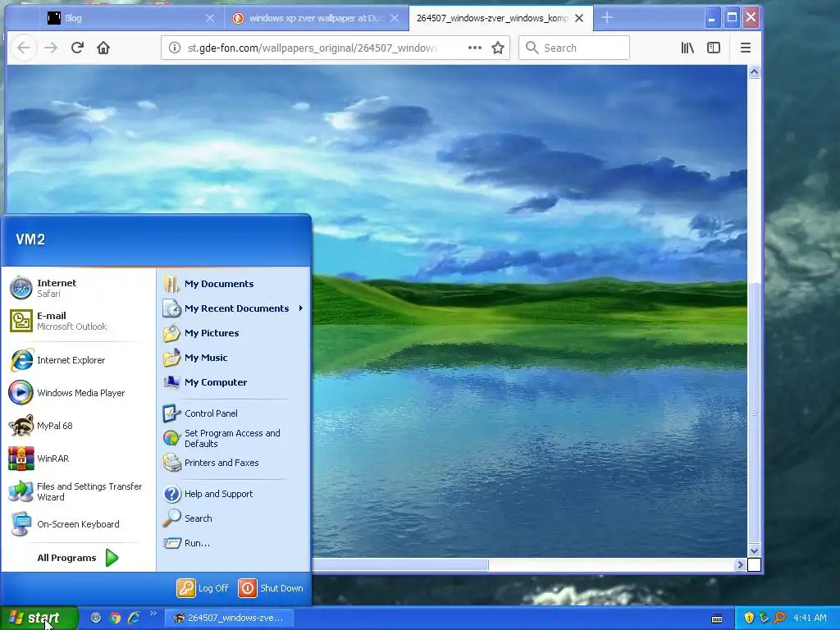Click the magnifier tray icon
The height and width of the screenshot is (630, 840).
[779, 618]
